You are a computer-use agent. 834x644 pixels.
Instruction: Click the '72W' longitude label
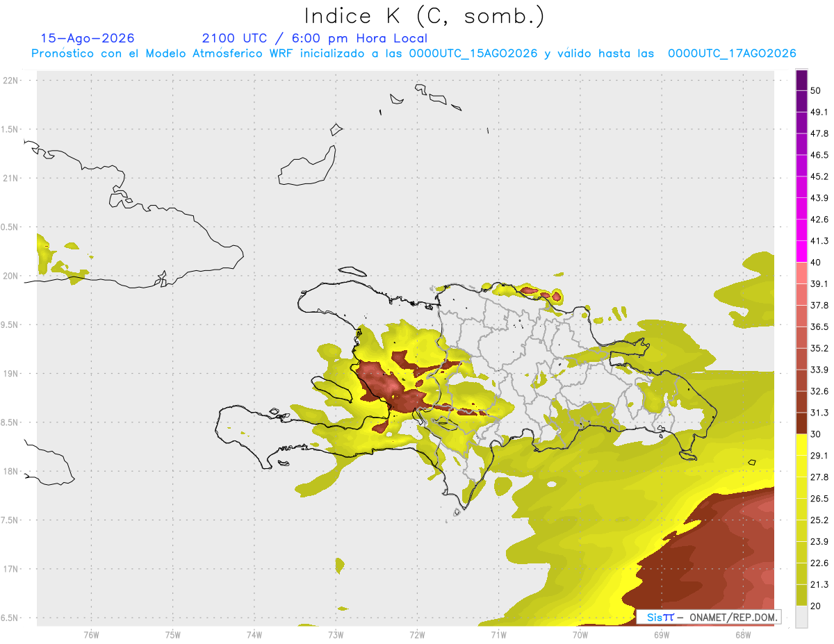coord(417,634)
